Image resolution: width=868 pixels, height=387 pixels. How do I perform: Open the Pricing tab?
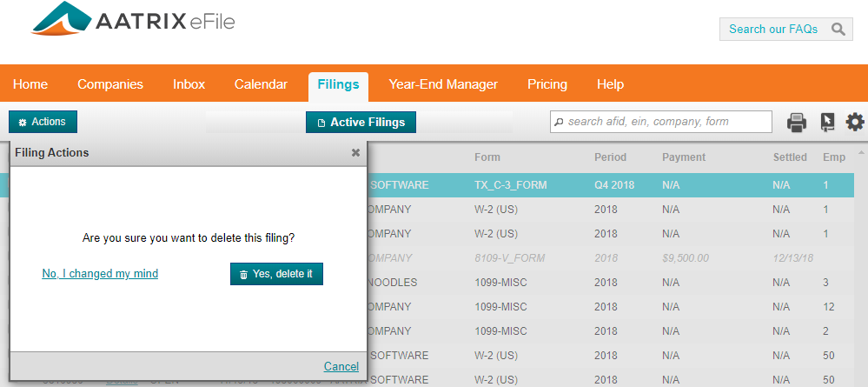tap(547, 84)
